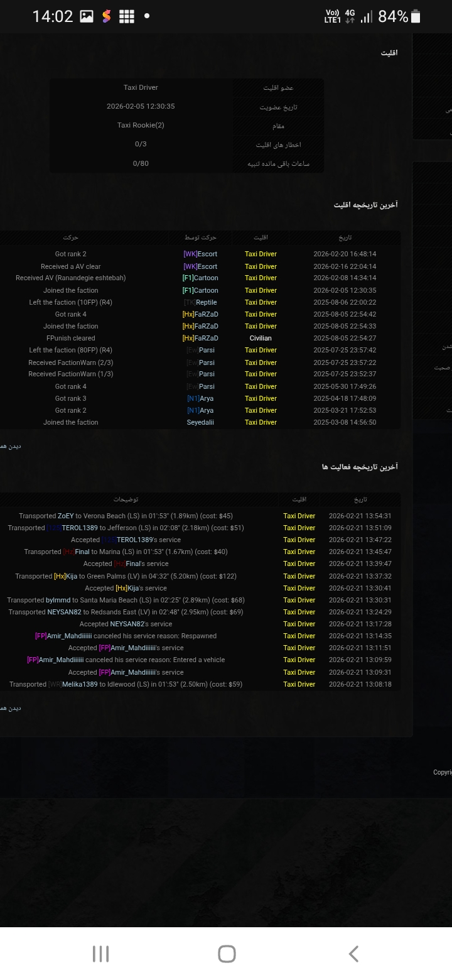This screenshot has width=452, height=980.
Task: Click the Civilian faction entry
Action: [261, 338]
